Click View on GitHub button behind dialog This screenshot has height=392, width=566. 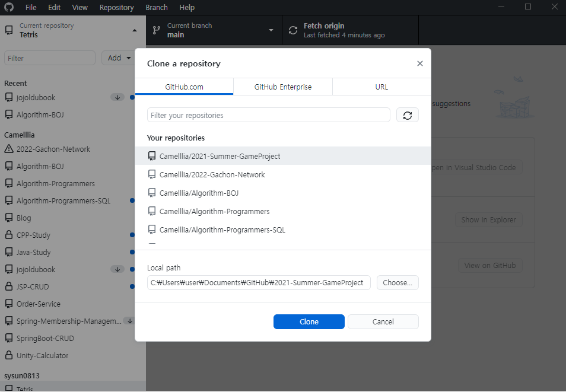[490, 265]
